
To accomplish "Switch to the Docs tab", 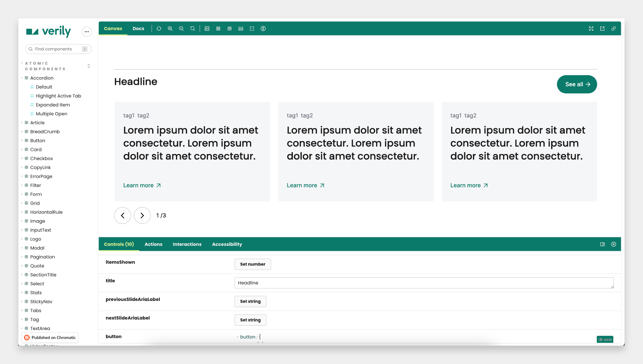I will click(138, 28).
